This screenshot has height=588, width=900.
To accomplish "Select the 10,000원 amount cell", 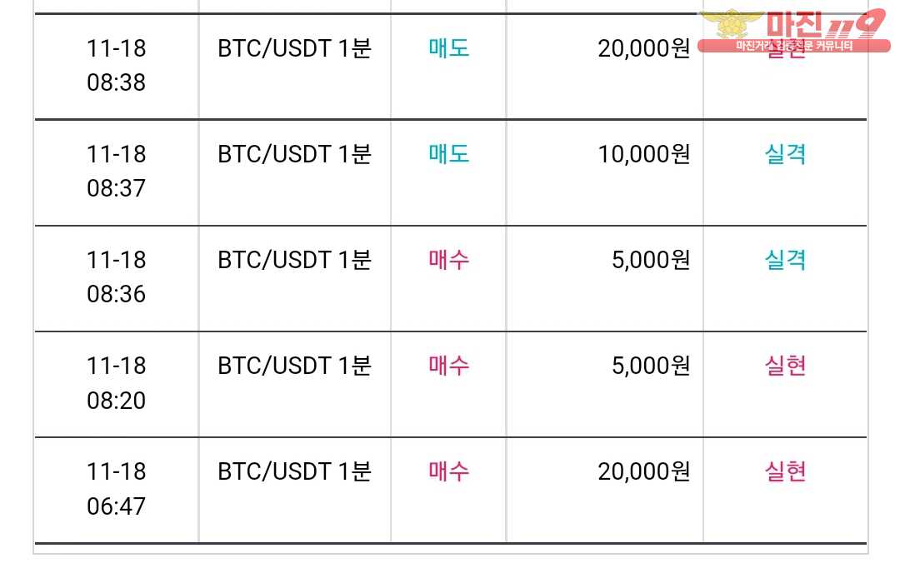I will (x=643, y=154).
